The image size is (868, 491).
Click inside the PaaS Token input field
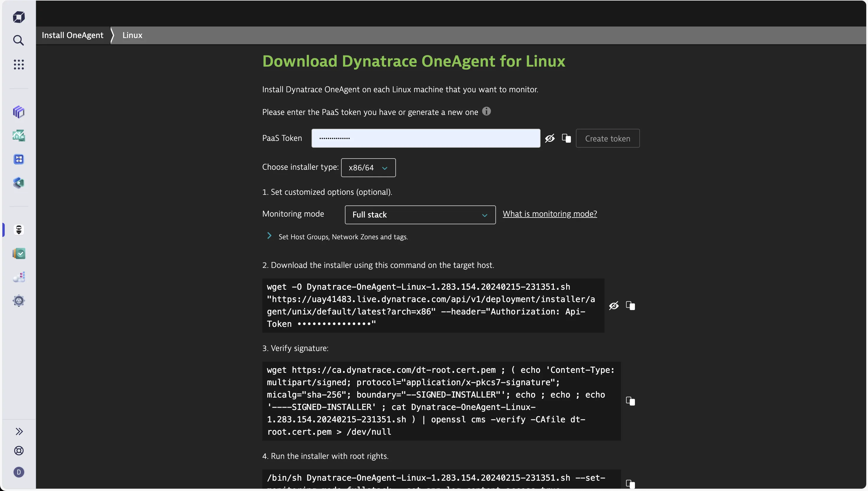coord(425,138)
